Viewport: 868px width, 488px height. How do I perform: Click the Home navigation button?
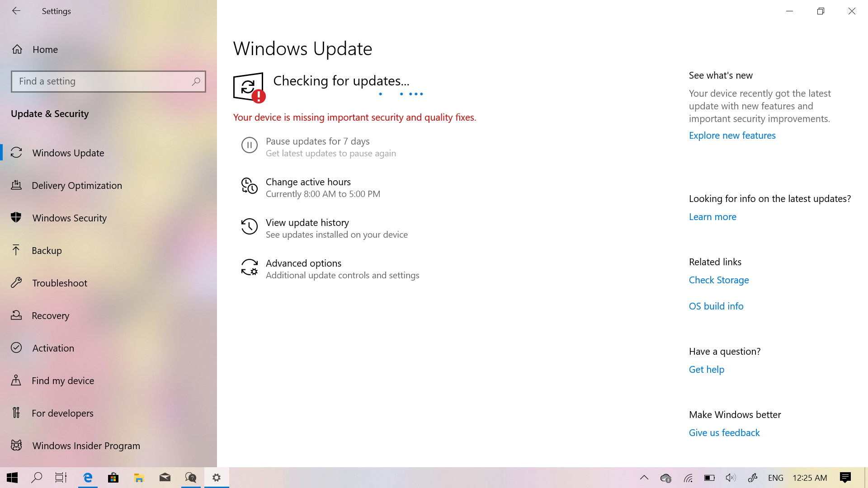coord(45,49)
